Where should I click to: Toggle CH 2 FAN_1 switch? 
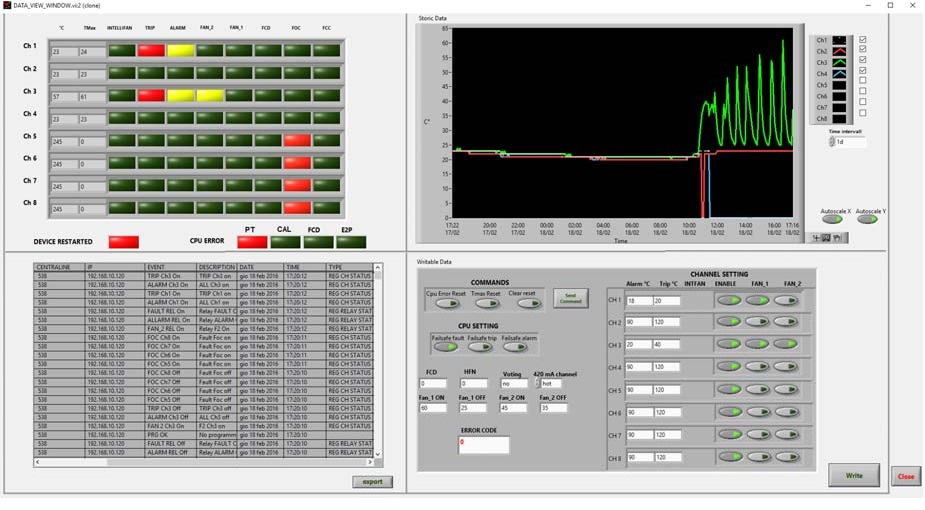click(x=757, y=322)
